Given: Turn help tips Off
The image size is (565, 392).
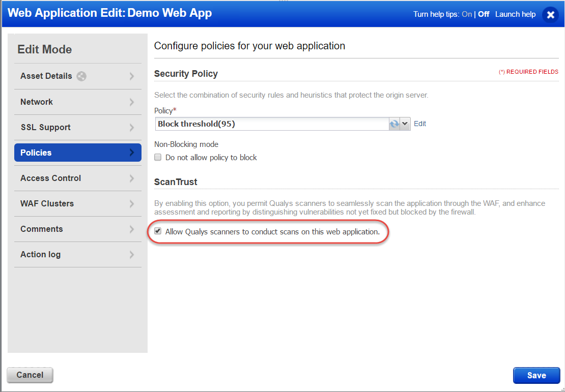Looking at the screenshot, I should pos(483,14).
